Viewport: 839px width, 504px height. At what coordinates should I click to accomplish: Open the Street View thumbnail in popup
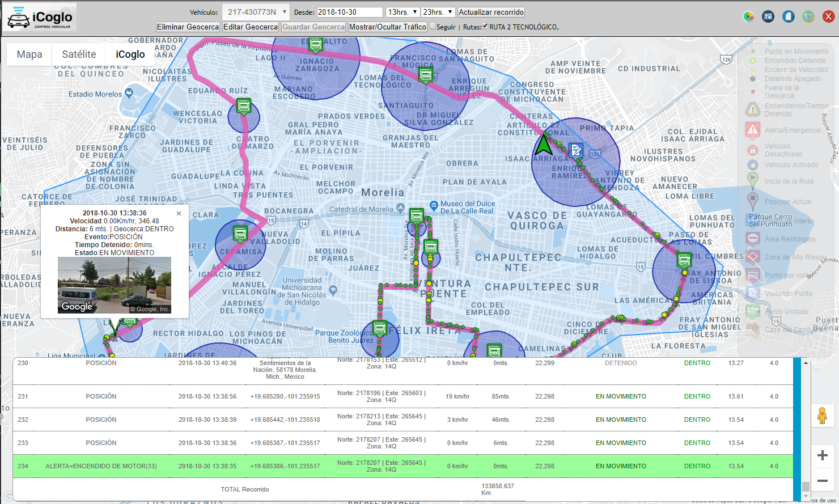pos(115,285)
